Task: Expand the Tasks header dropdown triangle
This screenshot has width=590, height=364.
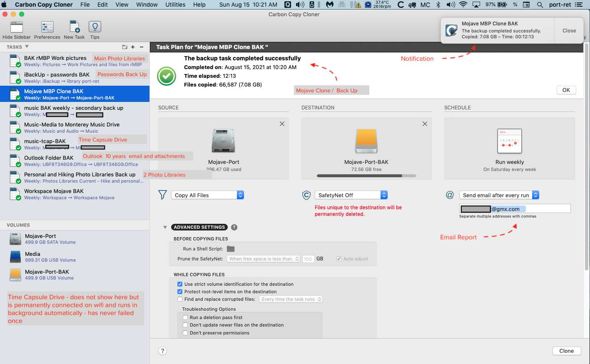Action: point(27,47)
